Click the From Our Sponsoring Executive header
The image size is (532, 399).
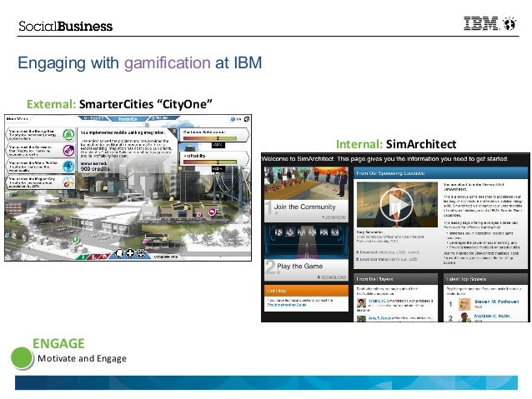click(x=441, y=173)
